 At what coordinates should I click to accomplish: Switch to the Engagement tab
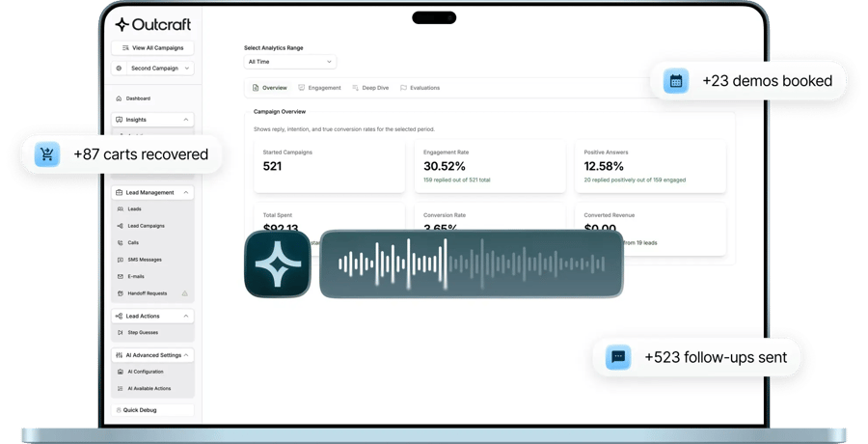[x=319, y=88]
